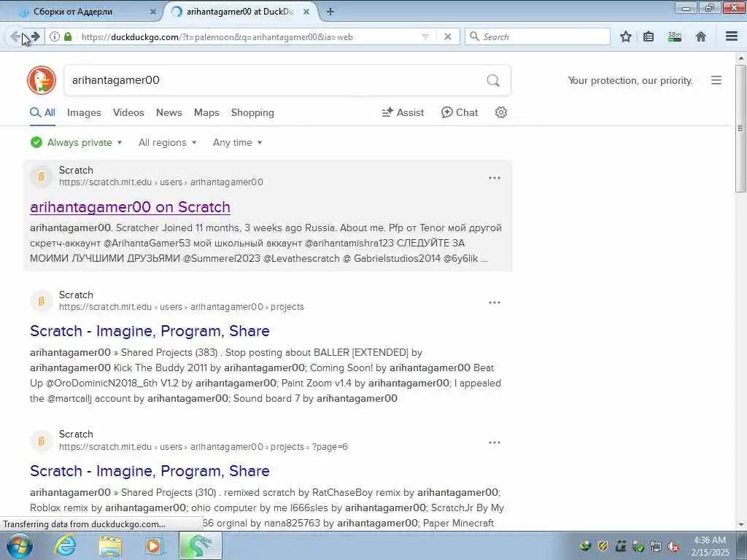Open site information info icon in address bar

point(55,36)
